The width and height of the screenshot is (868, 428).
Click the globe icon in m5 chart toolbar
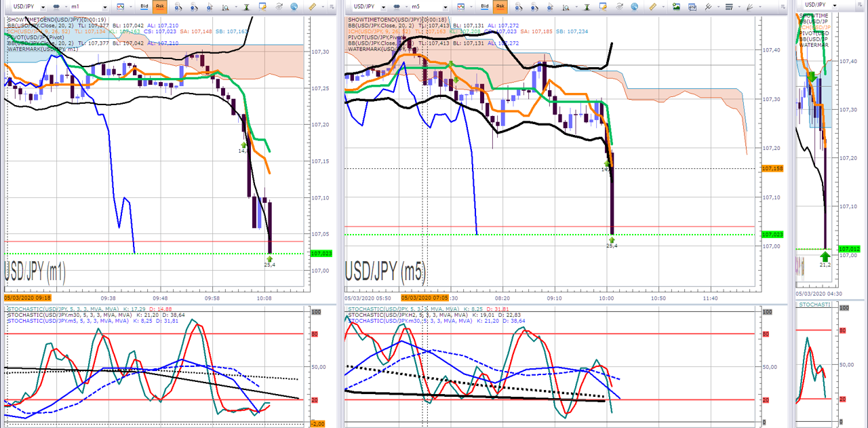[635, 6]
